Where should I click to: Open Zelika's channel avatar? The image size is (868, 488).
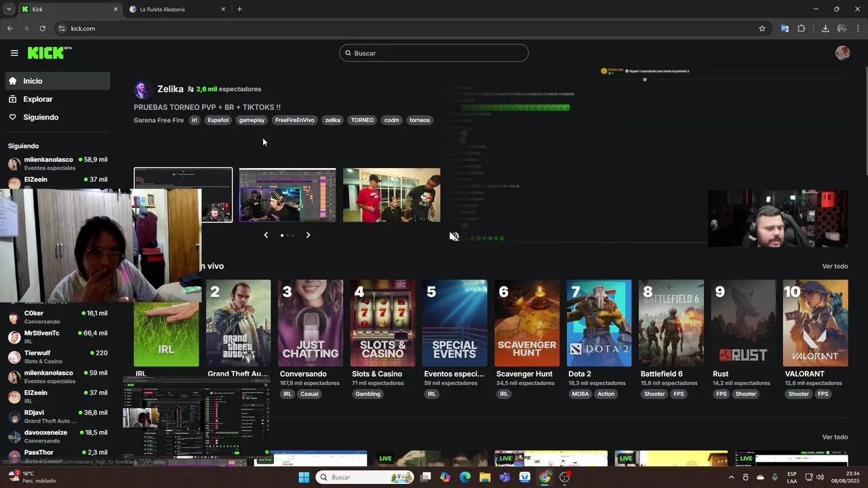click(142, 89)
